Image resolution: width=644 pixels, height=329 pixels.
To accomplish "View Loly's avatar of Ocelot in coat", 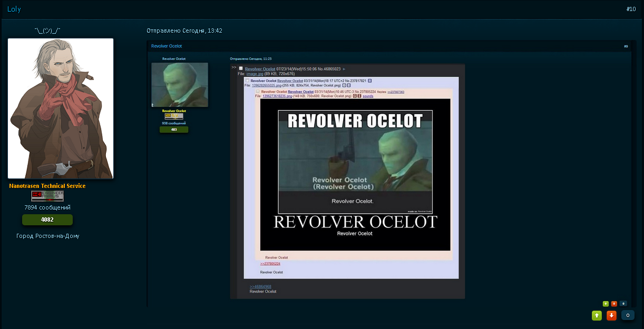I will pyautogui.click(x=61, y=108).
